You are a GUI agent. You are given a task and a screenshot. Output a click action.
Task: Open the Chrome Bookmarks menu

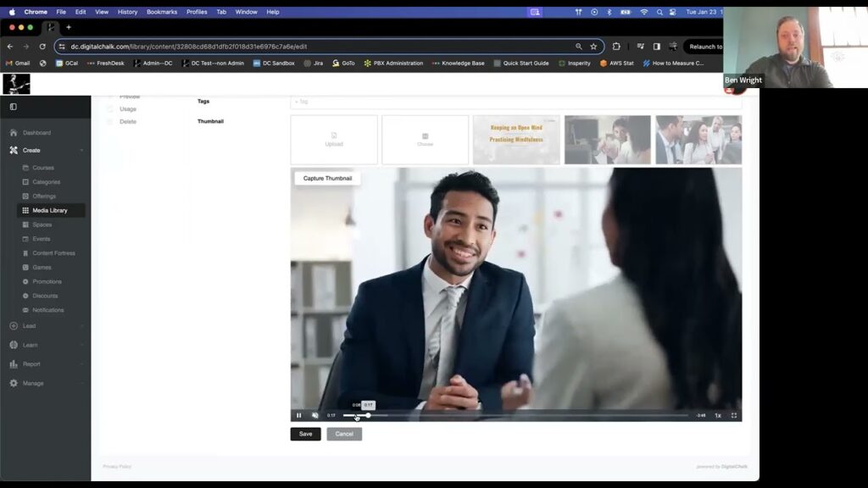pos(161,12)
